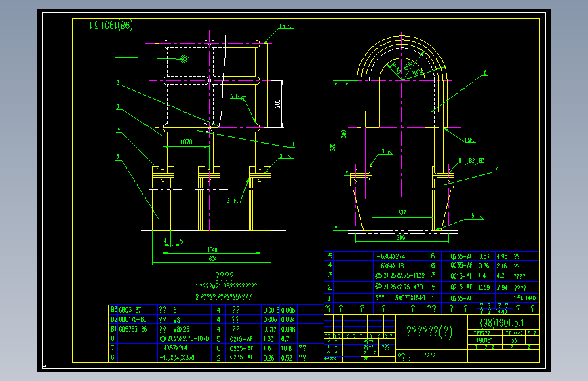The image size is (588, 381).
Task: Click the 21.25X2.75-1070 tube specification
Action: [x=184, y=338]
